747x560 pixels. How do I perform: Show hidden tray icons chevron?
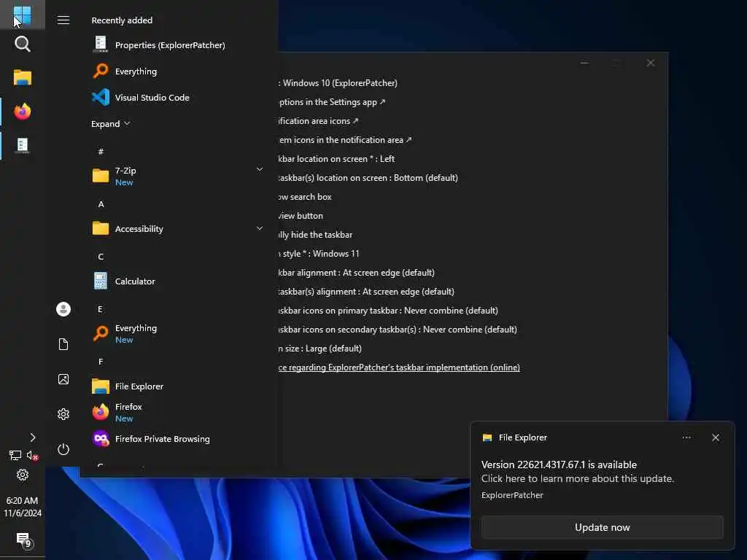click(32, 437)
